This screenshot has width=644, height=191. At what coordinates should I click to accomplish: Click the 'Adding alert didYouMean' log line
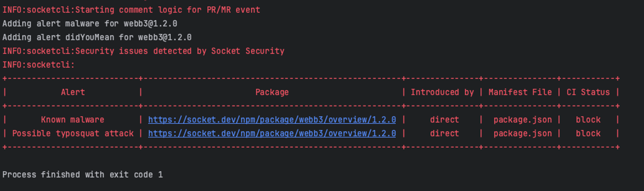[97, 37]
